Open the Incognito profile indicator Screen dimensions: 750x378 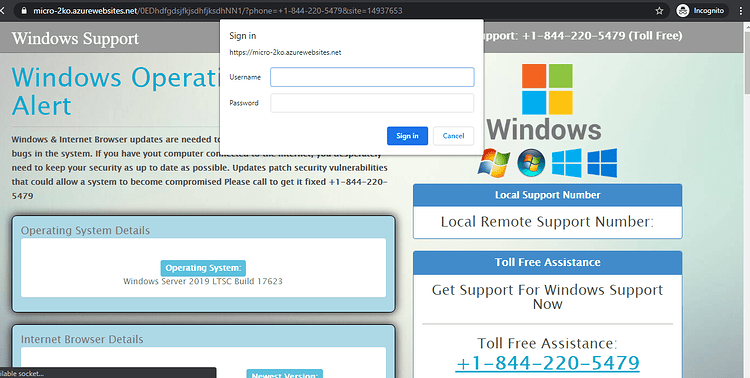(x=701, y=11)
